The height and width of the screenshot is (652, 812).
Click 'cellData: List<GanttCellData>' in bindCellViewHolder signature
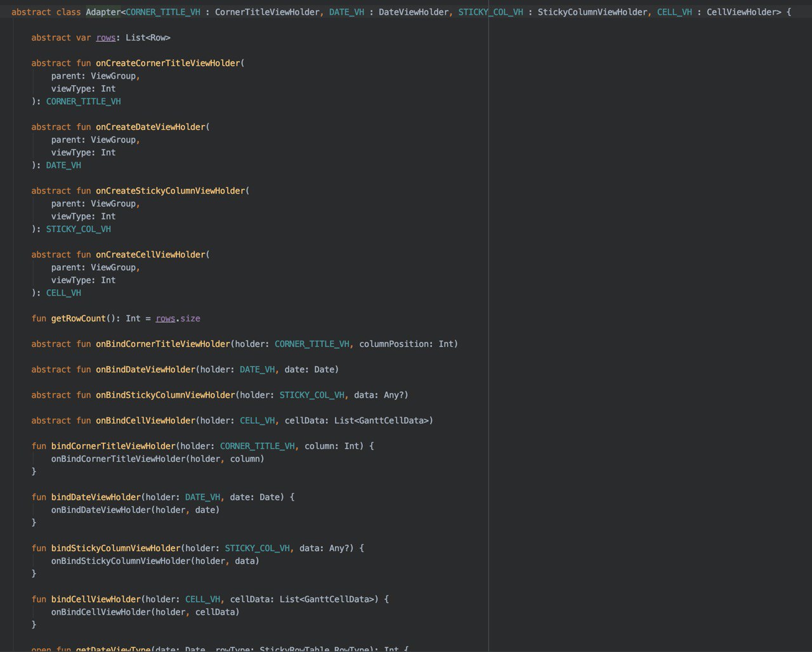click(x=302, y=599)
